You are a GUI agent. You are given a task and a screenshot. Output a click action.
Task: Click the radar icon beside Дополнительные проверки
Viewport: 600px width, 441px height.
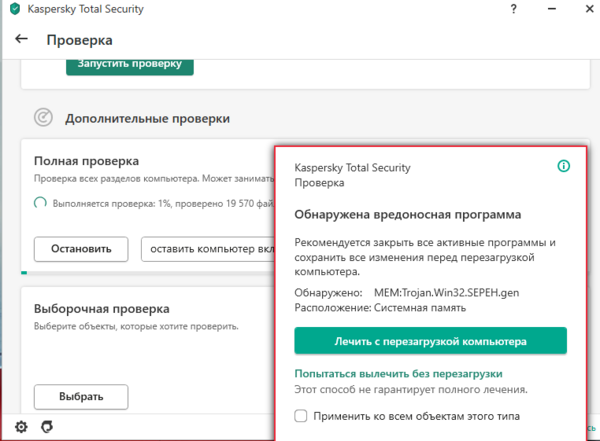click(x=43, y=117)
